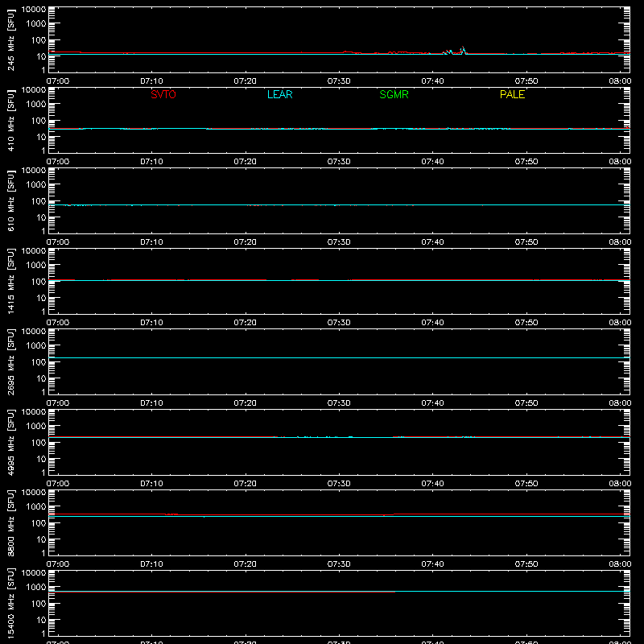This screenshot has width=644, height=644.
Task: Click the red SVTO legend label
Action: [x=163, y=94]
